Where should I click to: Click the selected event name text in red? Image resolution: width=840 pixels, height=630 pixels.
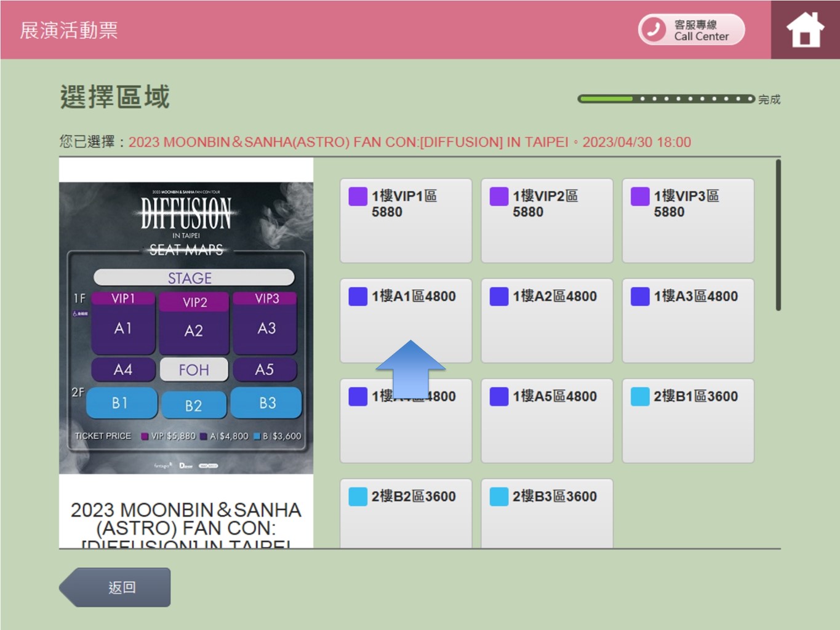tap(410, 142)
